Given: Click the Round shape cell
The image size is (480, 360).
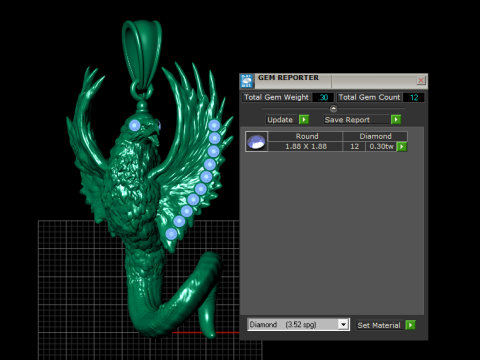Looking at the screenshot, I should [x=305, y=136].
